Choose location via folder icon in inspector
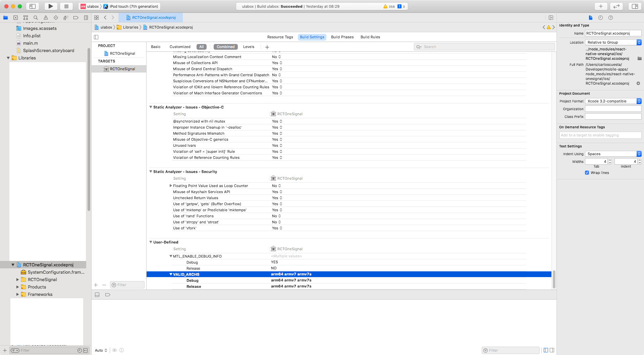644x355 pixels. coord(639,58)
